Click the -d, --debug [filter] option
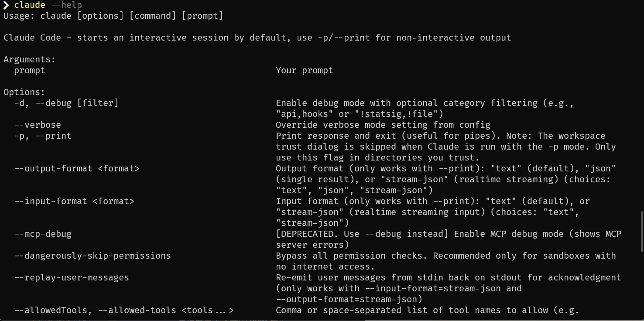 point(66,103)
